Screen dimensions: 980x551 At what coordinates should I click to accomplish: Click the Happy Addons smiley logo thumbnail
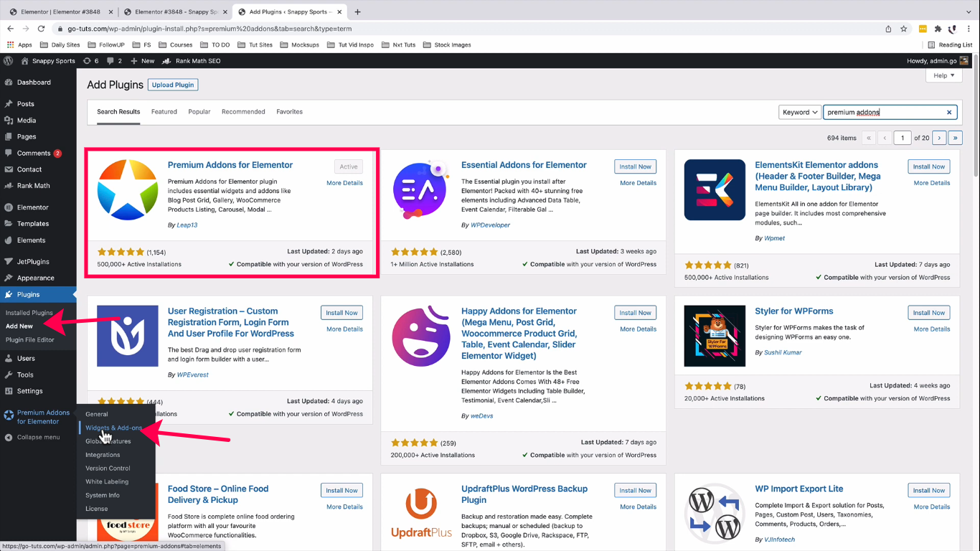422,336
